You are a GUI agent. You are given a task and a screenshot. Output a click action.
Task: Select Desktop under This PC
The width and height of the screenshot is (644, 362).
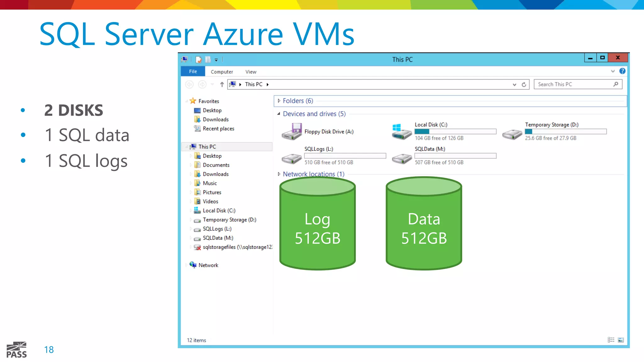point(212,156)
